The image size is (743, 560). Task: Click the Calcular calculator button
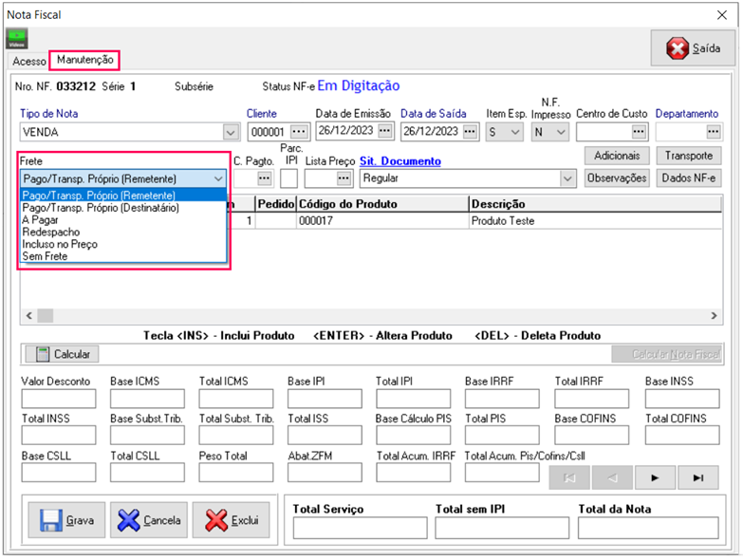(62, 354)
